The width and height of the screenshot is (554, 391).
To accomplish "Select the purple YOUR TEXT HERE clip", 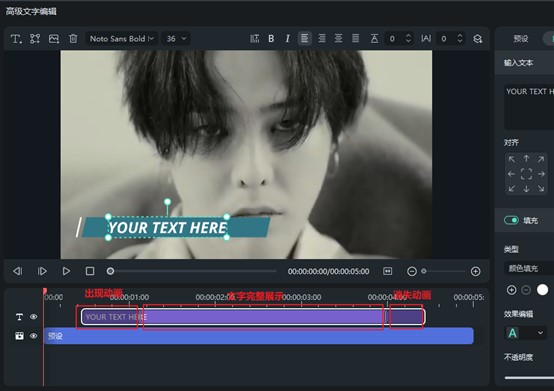I will pyautogui.click(x=253, y=317).
